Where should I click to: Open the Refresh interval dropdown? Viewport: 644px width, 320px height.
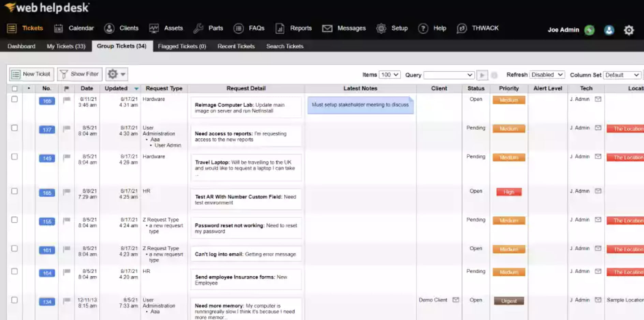pyautogui.click(x=547, y=74)
